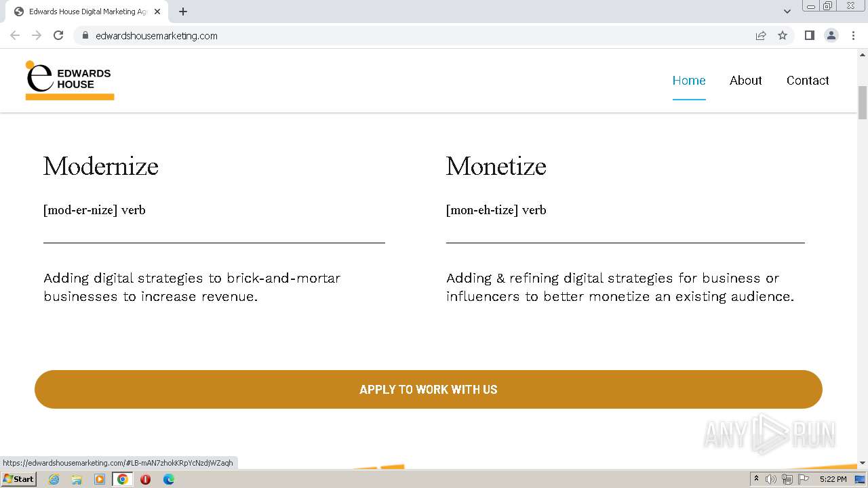Screen dimensions: 868x488
Task: Expand the tab search dropdown arrow
Action: [x=787, y=12]
